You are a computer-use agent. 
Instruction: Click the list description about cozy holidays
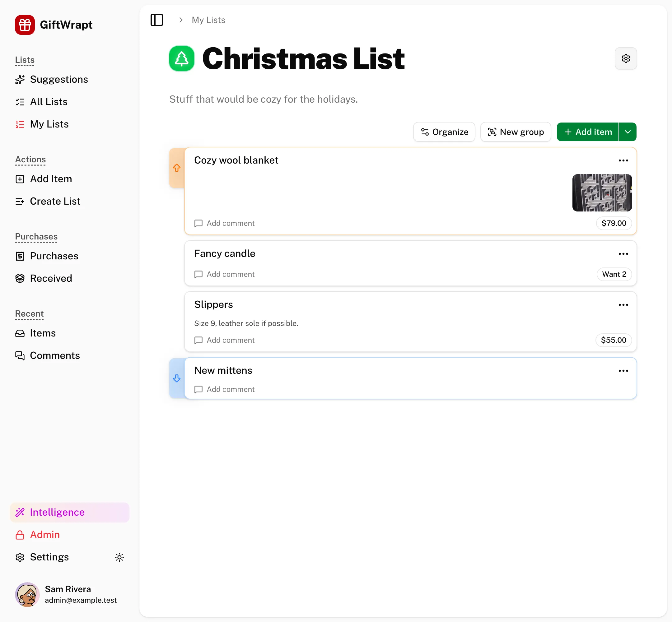pos(263,99)
